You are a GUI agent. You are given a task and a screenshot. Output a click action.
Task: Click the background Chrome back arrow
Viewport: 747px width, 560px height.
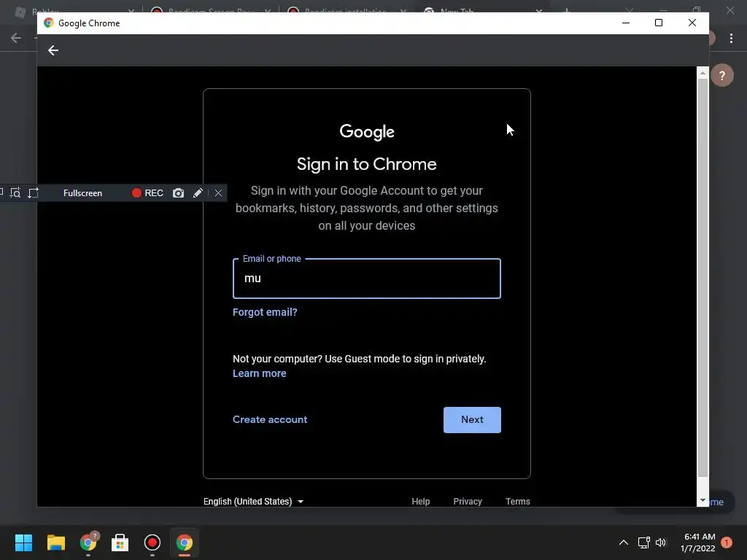click(16, 38)
